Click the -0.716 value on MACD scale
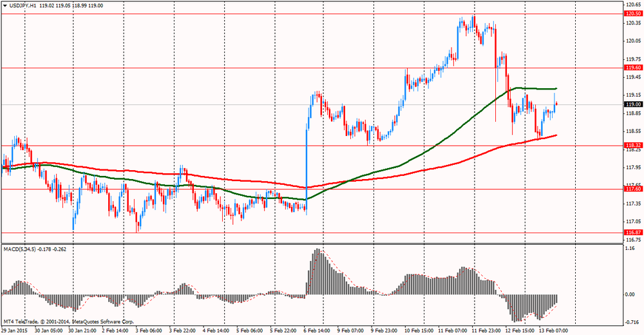This screenshot has width=644, height=335. tap(631, 323)
